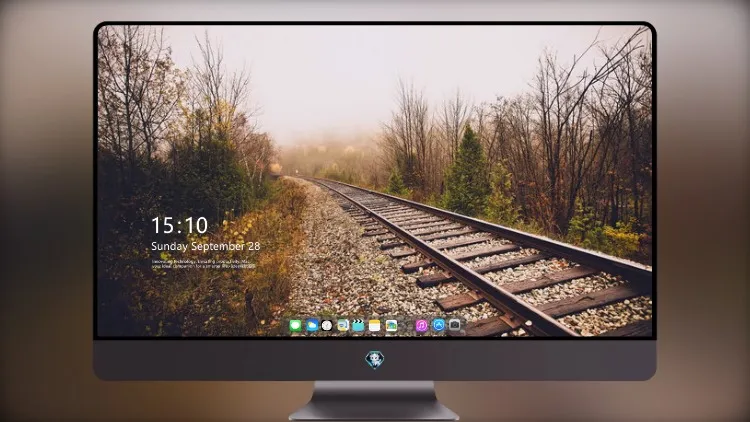The height and width of the screenshot is (422, 750).
Task: Open the clapperboard video app icon
Action: click(358, 326)
